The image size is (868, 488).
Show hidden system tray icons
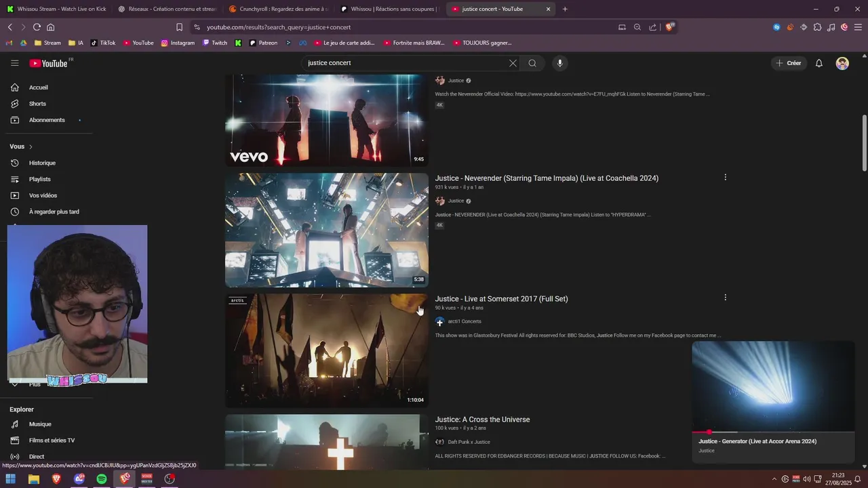pos(774,479)
